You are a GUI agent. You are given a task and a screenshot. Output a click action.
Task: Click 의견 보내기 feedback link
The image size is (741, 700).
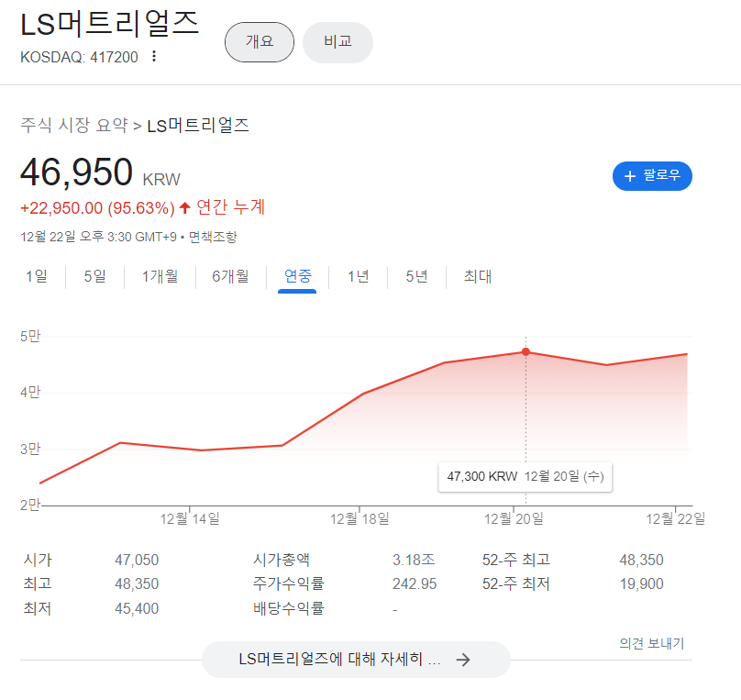point(652,643)
